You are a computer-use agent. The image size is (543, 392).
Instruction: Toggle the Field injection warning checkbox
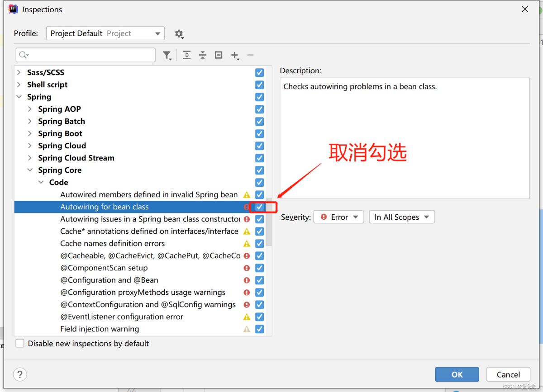pos(259,329)
